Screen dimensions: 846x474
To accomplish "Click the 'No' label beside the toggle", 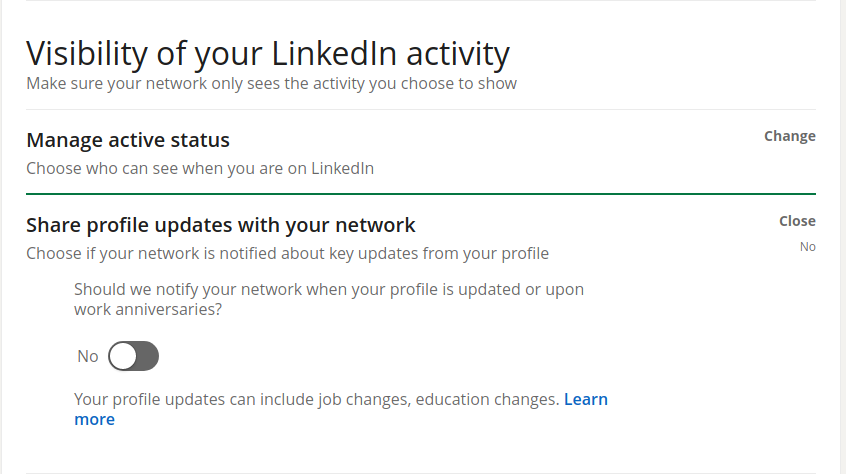I will 88,356.
